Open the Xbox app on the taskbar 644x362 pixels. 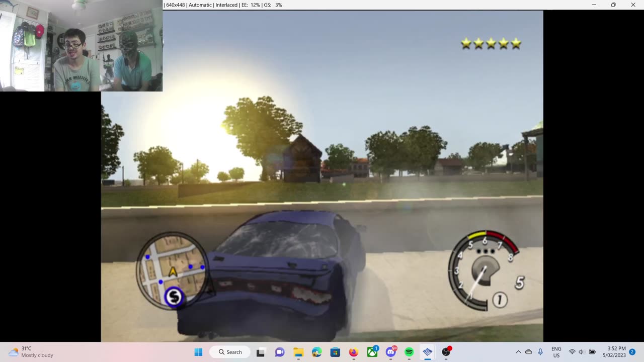[x=372, y=352]
